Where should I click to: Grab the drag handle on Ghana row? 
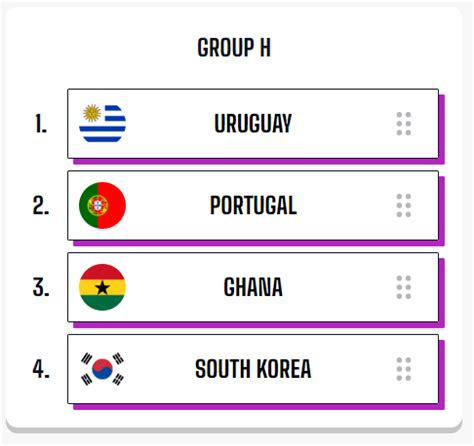click(404, 287)
